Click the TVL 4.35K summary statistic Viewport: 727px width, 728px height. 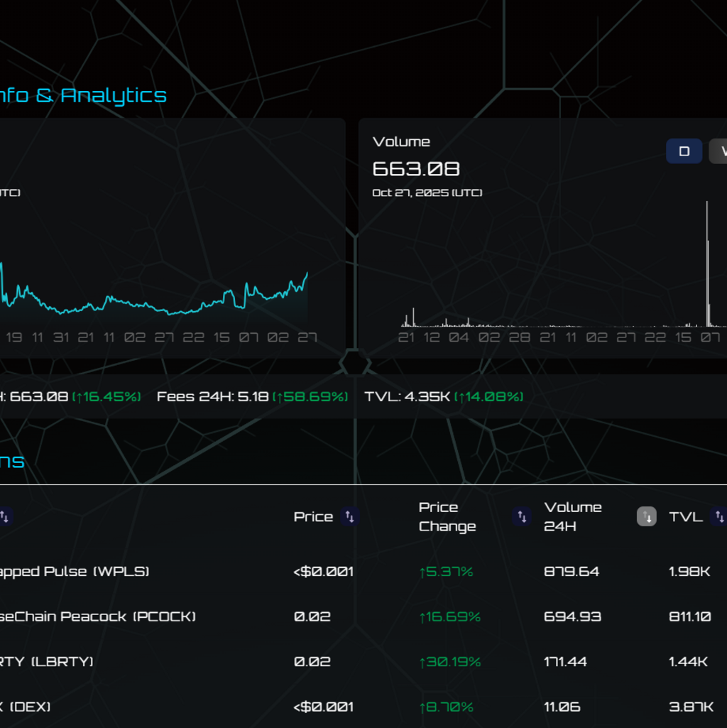[x=444, y=396]
